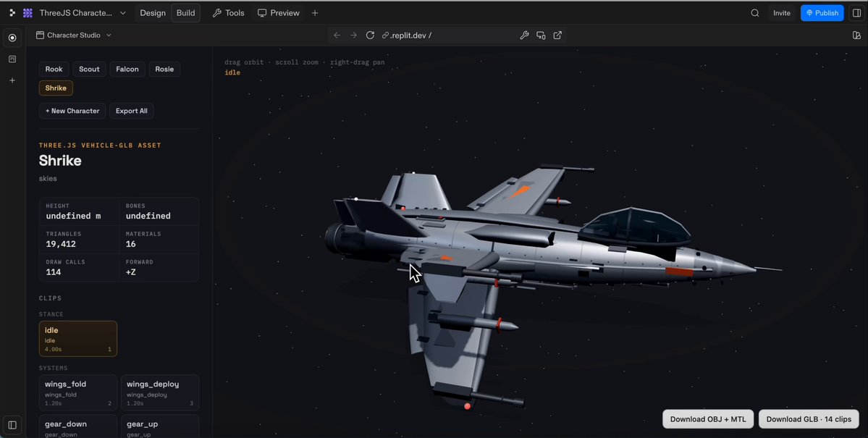This screenshot has height=438, width=868.
Task: Go forward in the preview browser
Action: coord(353,35)
